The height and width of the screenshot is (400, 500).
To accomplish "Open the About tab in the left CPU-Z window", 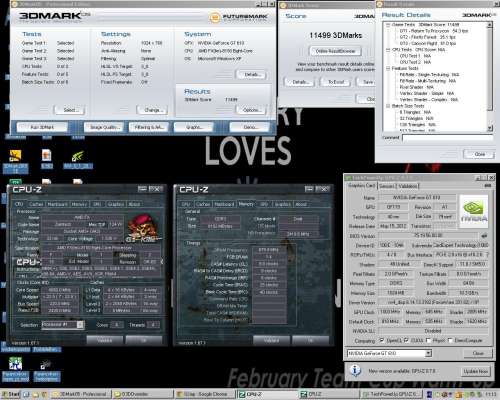I will 134,204.
